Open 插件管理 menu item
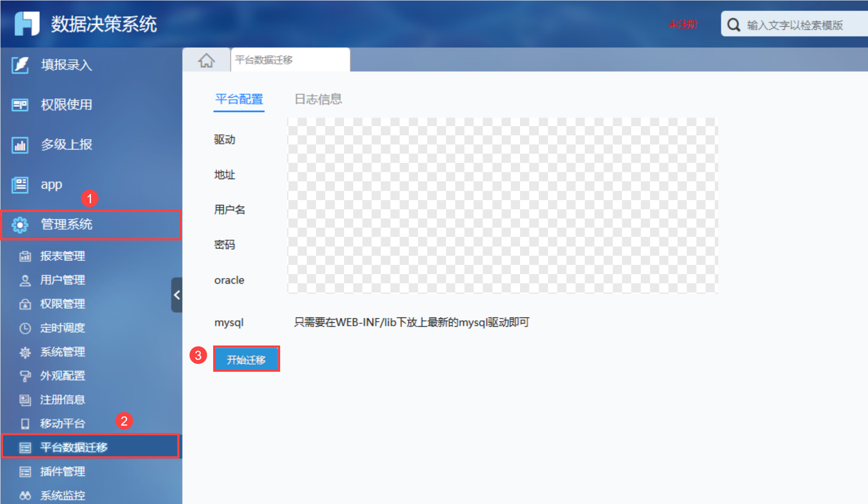Screen dimensions: 868x504 (x=63, y=472)
